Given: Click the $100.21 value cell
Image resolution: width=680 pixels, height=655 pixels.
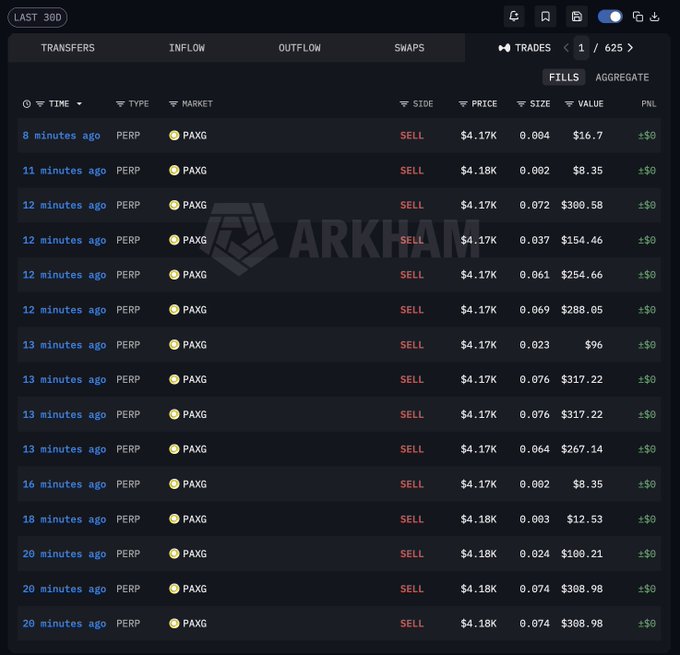Looking at the screenshot, I should 582,554.
